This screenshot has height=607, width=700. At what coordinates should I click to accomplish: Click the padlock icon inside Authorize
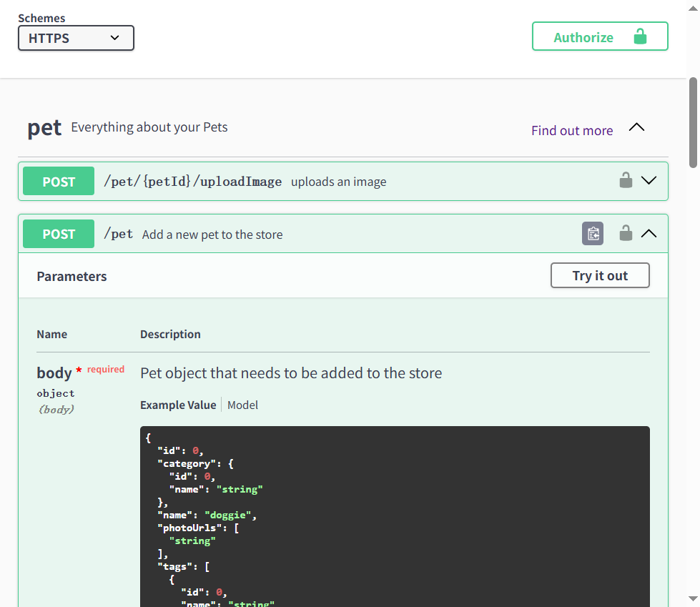640,36
